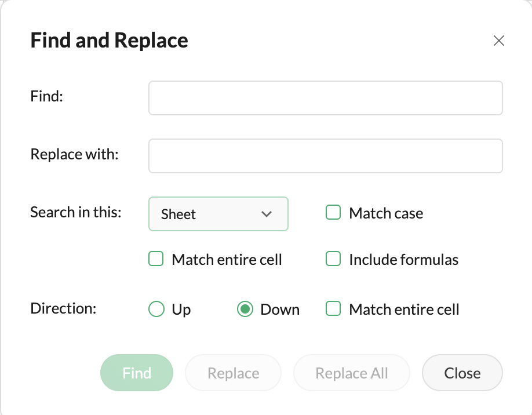Image resolution: width=532 pixels, height=415 pixels.
Task: Tick the Include formulas checkbox
Action: (x=333, y=259)
